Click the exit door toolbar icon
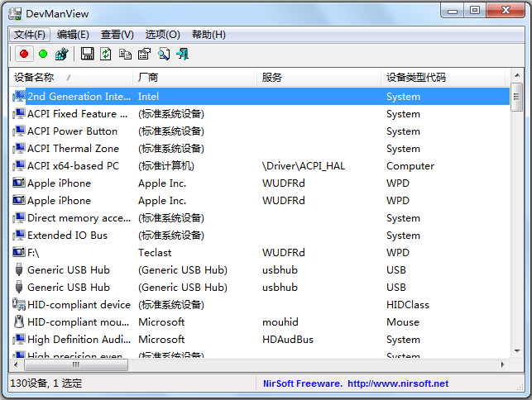532x400 pixels. click(x=182, y=55)
